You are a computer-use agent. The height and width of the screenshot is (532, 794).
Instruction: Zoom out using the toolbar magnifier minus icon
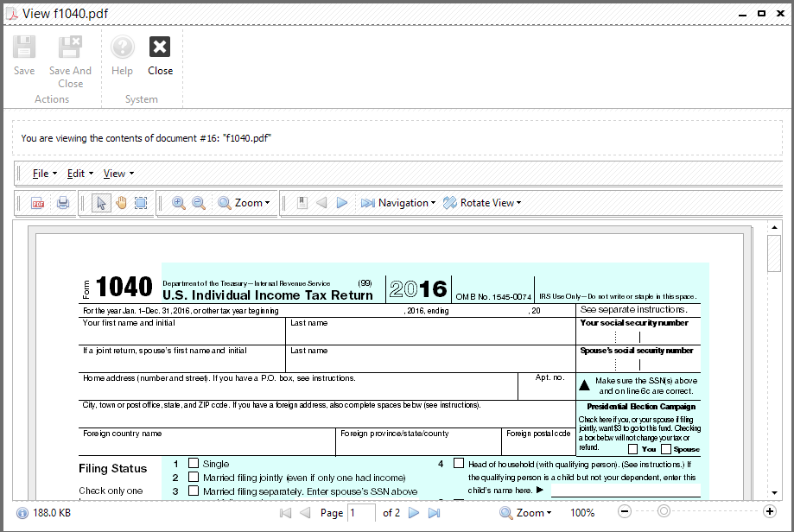199,203
